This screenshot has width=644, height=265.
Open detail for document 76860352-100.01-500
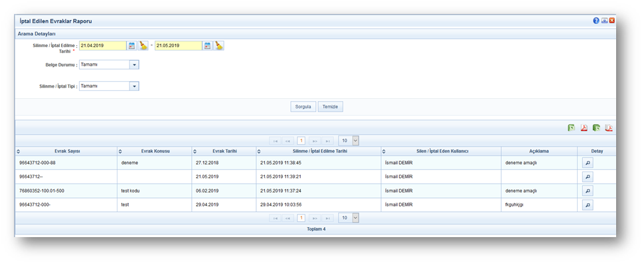(x=588, y=191)
